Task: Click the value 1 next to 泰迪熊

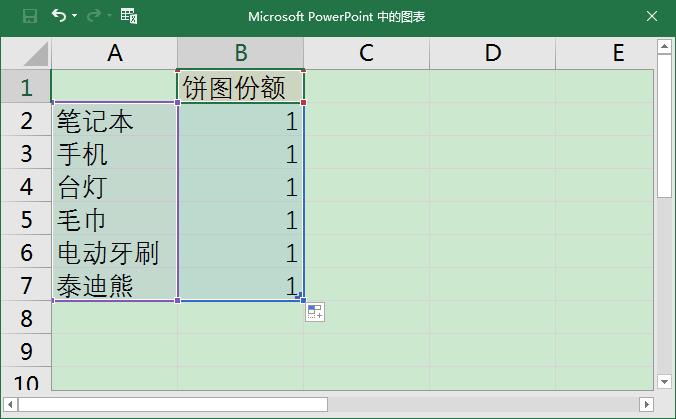Action: coord(241,285)
